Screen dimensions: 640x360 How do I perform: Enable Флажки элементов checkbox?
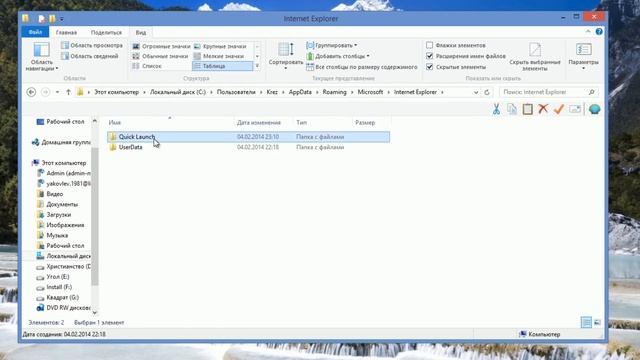pyautogui.click(x=429, y=45)
